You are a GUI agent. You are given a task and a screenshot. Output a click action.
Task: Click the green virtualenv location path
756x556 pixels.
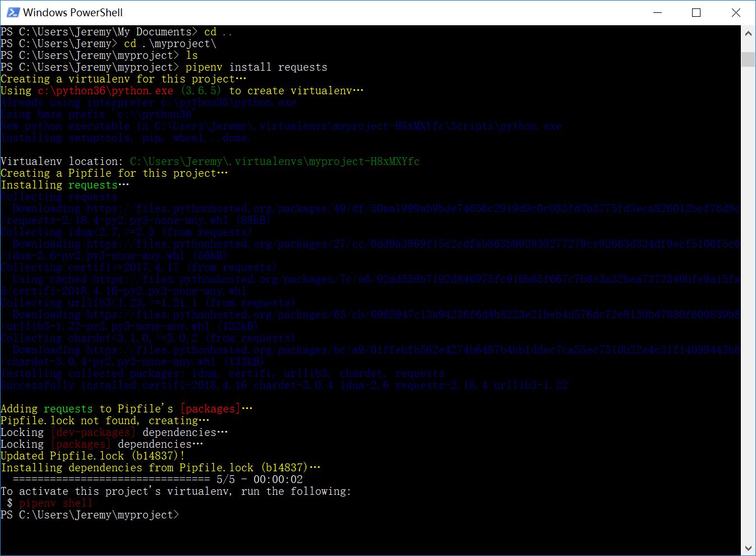(x=275, y=162)
